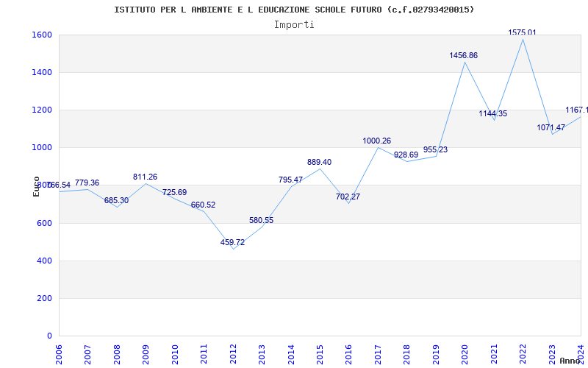The width and height of the screenshot is (588, 368).
Task: Click the 1000 y-axis tick label
Action: (40, 148)
